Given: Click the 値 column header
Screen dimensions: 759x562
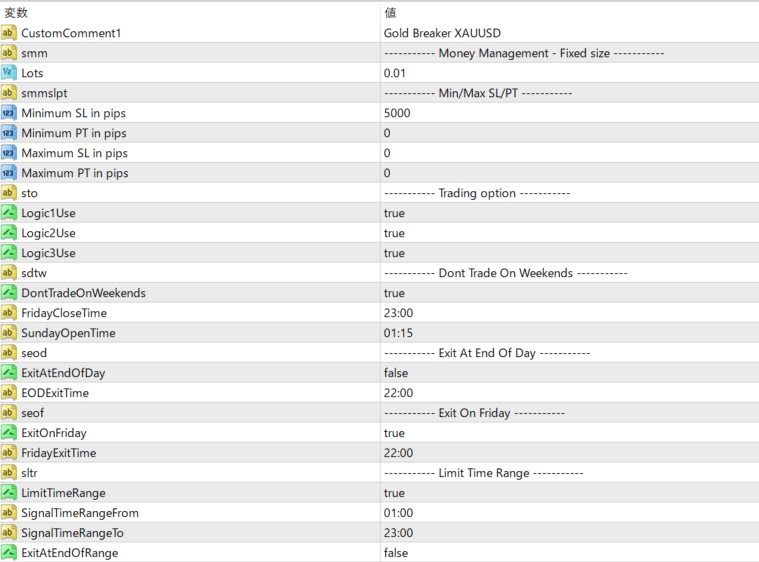Looking at the screenshot, I should 390,12.
